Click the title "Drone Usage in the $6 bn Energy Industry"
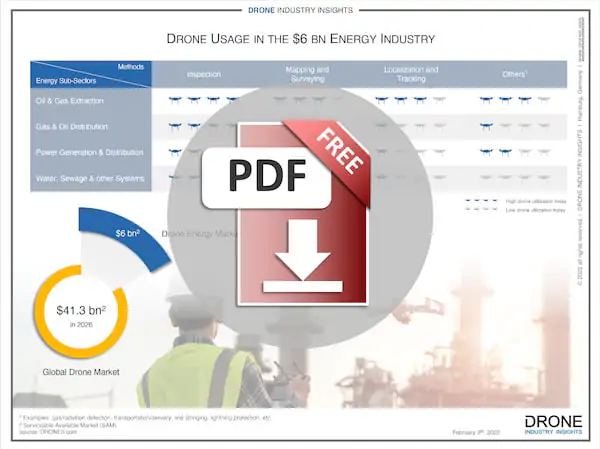The width and height of the screenshot is (600, 449). tap(301, 39)
